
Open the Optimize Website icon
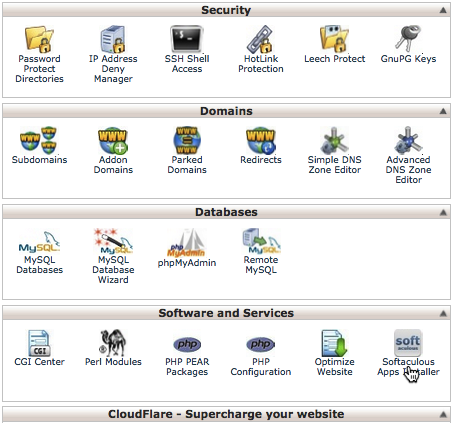pos(334,343)
